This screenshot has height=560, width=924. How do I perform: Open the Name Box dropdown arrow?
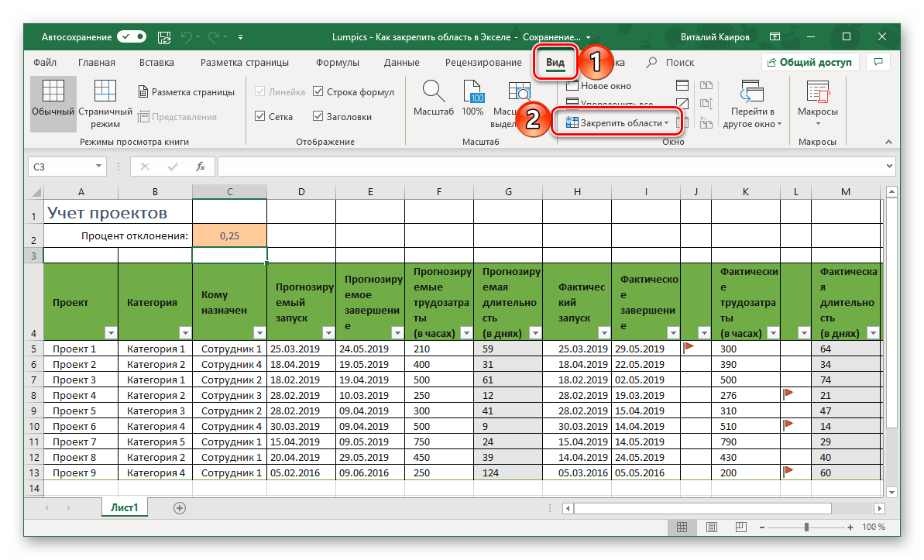99,166
